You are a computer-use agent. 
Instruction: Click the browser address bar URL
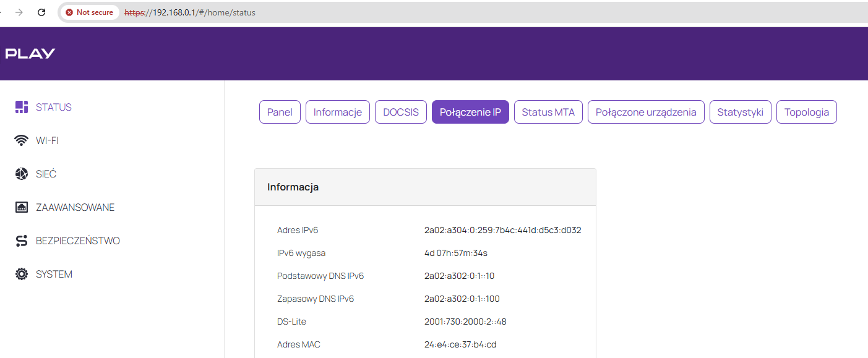pyautogui.click(x=198, y=12)
